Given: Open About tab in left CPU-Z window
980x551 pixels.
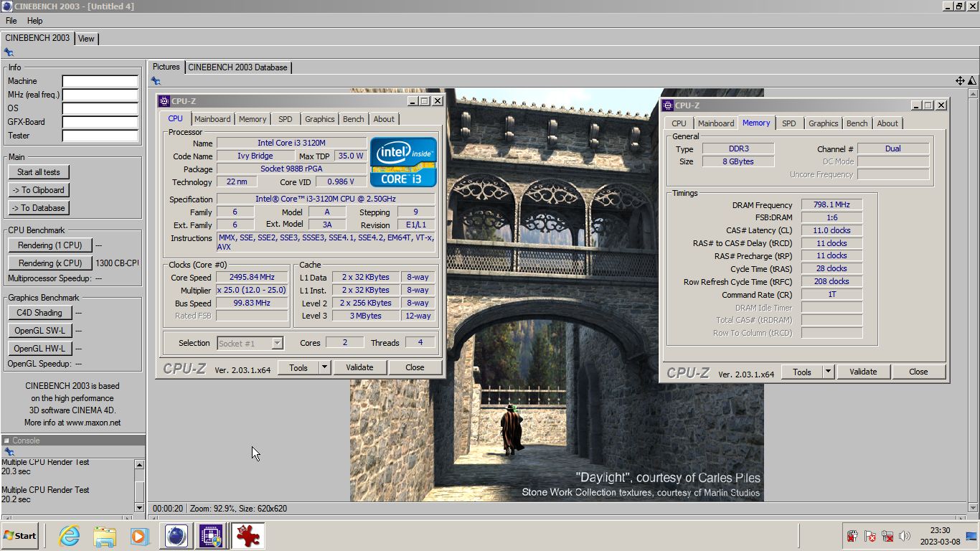Looking at the screenshot, I should coord(384,119).
